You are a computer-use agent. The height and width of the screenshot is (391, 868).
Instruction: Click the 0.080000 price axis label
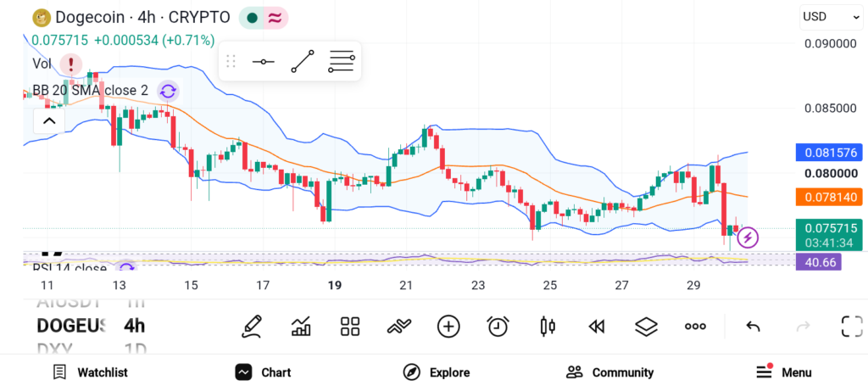[831, 173]
